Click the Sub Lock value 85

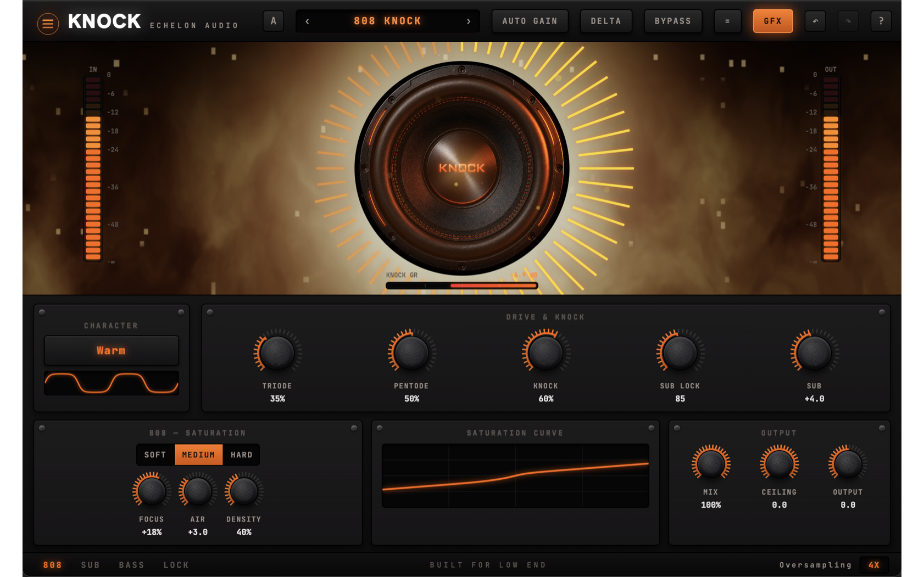(x=680, y=399)
